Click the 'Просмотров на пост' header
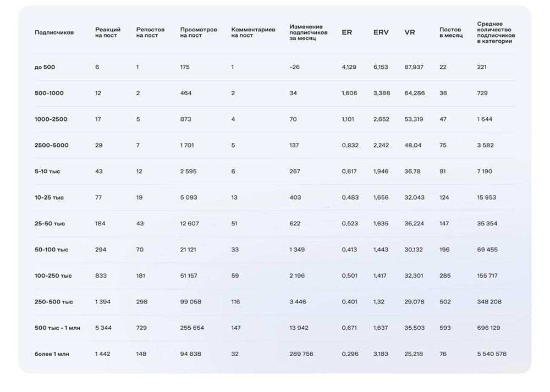550x392 pixels. click(199, 32)
